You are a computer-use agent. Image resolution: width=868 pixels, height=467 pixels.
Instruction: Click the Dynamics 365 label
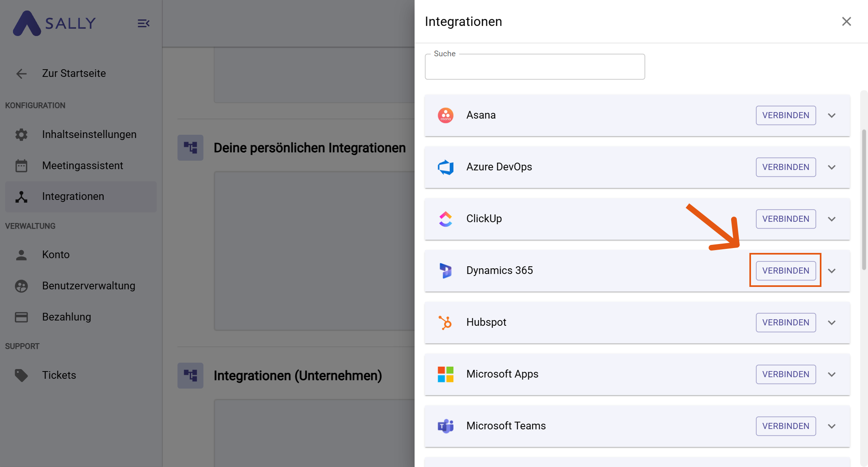500,270
